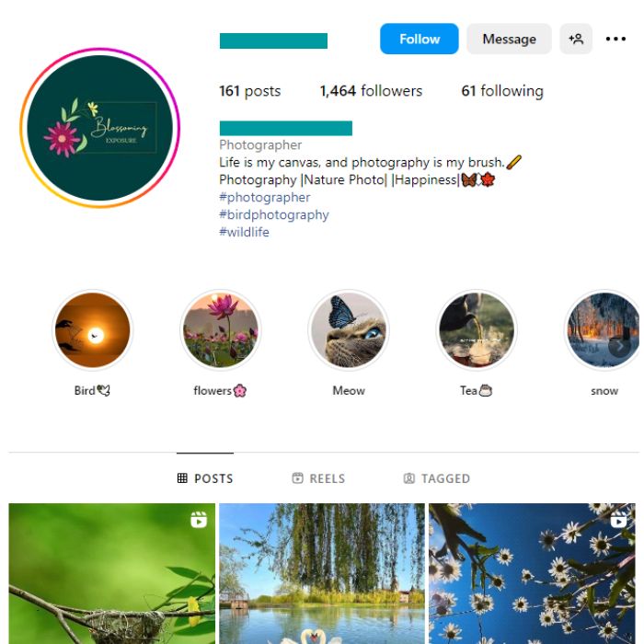Switch to the TAGGED tab
644x644 pixels.
click(x=437, y=478)
